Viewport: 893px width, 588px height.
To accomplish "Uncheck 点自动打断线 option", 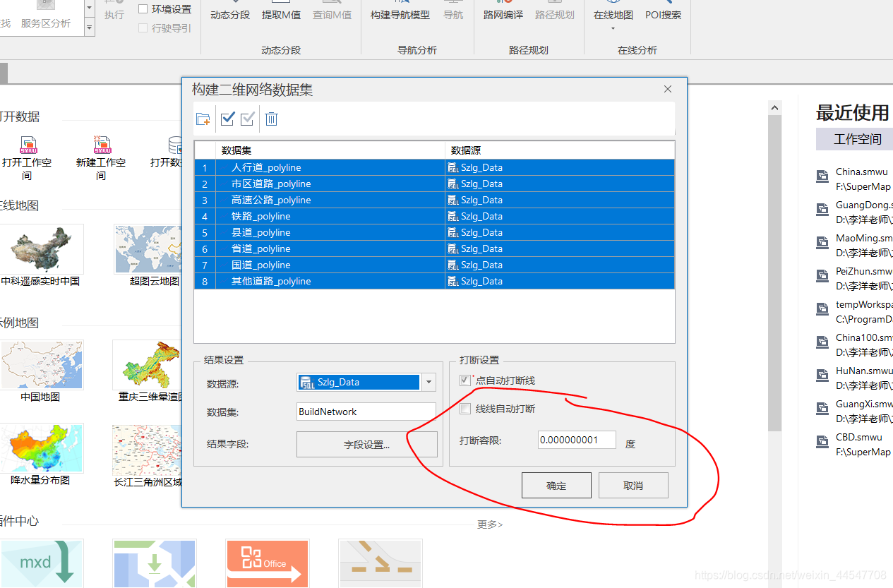I will (x=464, y=379).
